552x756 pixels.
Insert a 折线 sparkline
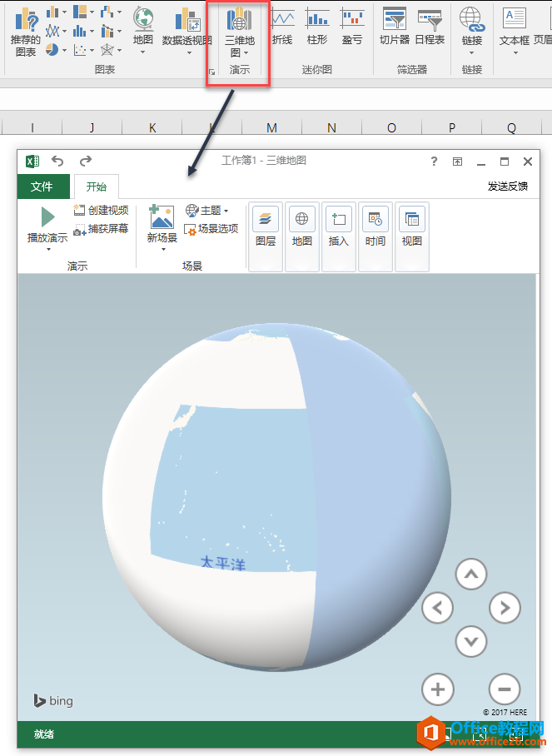282,27
